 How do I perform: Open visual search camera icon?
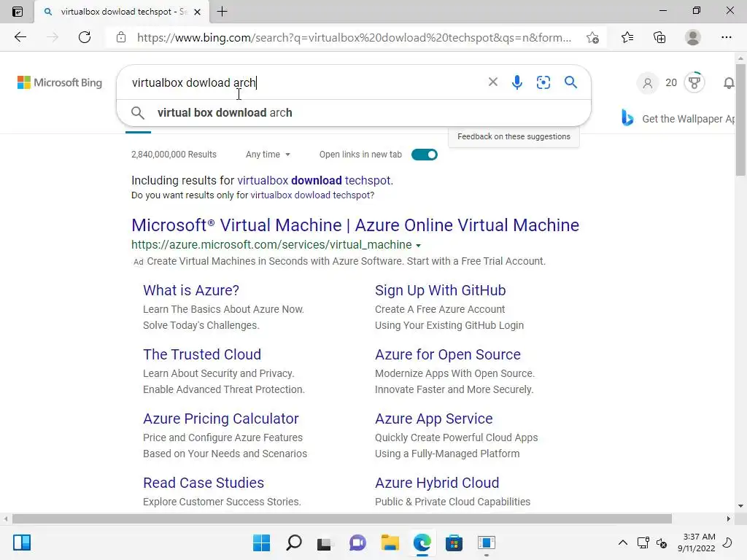(543, 82)
